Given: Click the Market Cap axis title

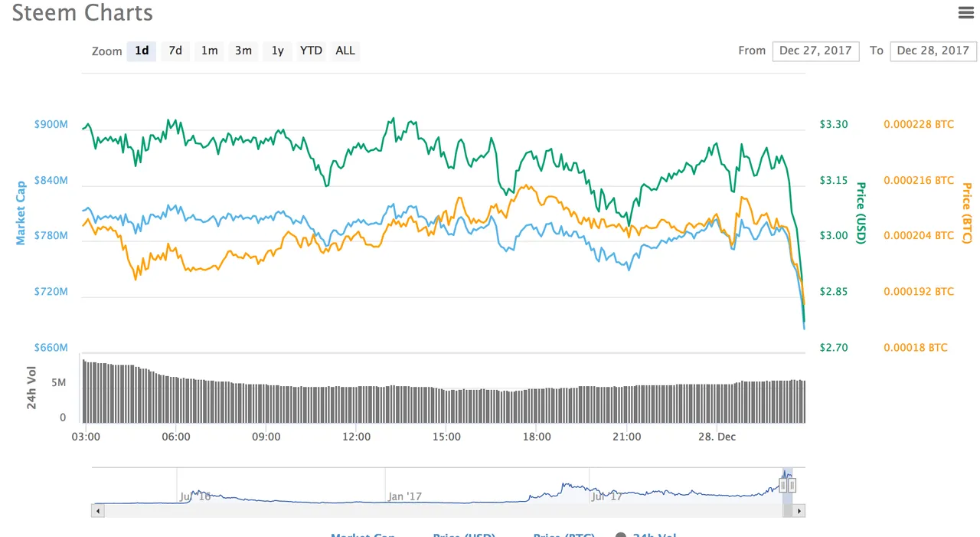Looking at the screenshot, I should pos(21,213).
